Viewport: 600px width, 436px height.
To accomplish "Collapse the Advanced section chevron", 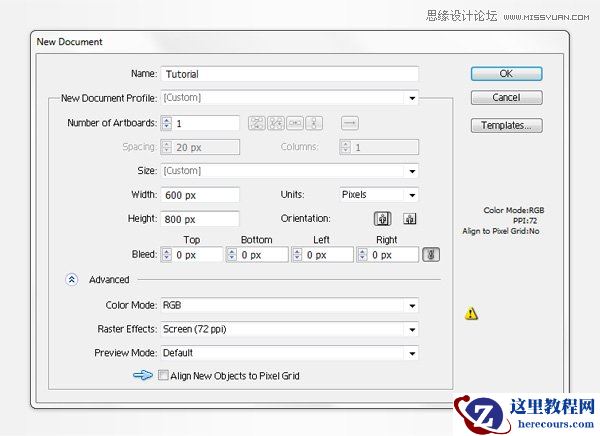I will click(72, 280).
